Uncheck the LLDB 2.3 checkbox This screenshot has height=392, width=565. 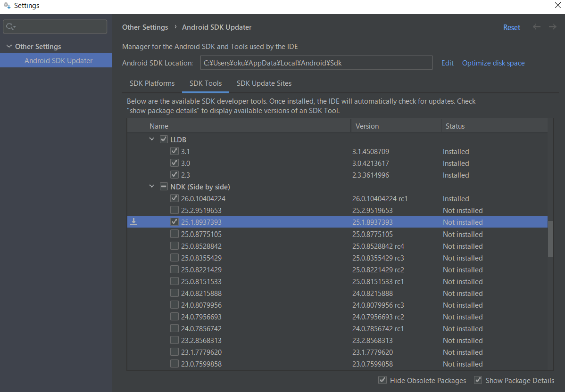pyautogui.click(x=174, y=175)
